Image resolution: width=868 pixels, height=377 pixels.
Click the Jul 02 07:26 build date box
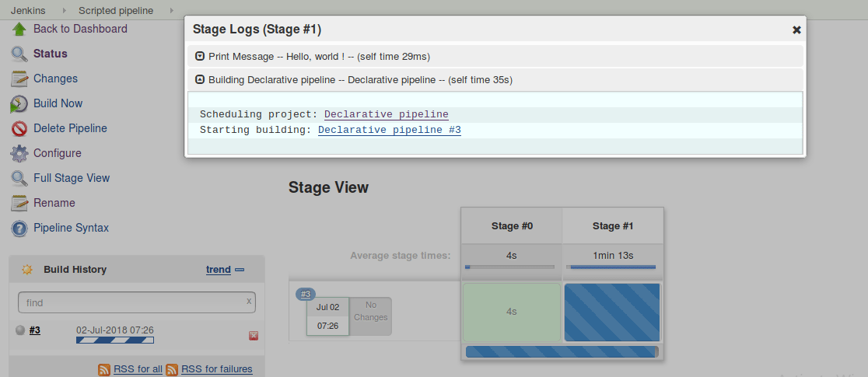[x=327, y=316]
